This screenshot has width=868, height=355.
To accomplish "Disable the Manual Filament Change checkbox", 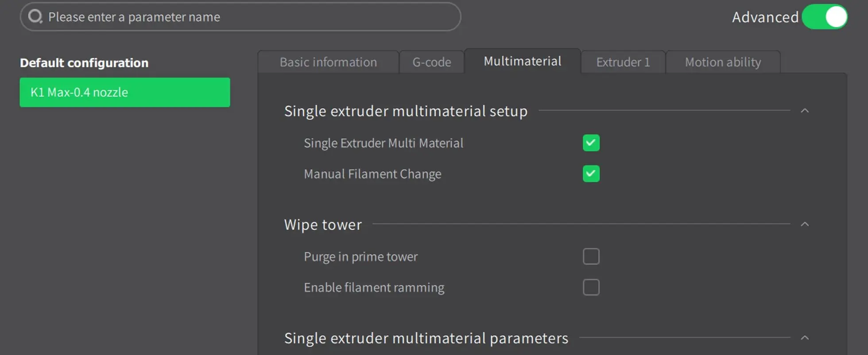I will 591,174.
